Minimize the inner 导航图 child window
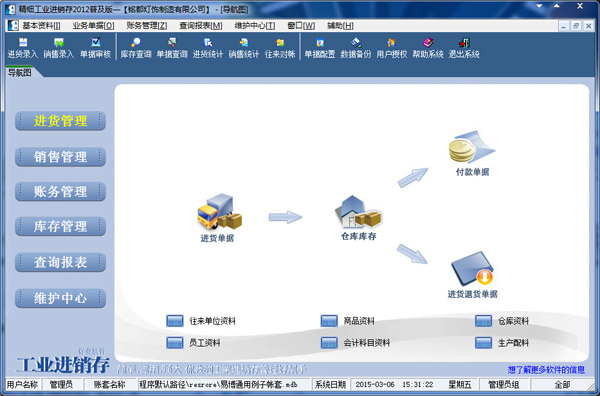This screenshot has width=600, height=396. (x=564, y=26)
